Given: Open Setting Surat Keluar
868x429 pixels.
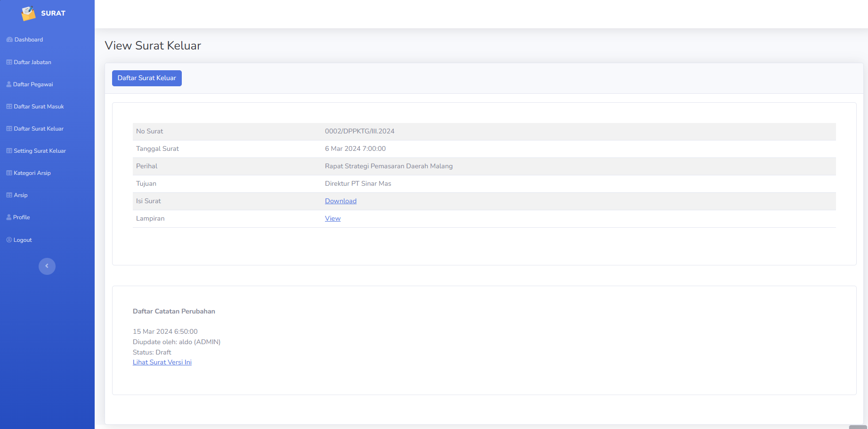Looking at the screenshot, I should pyautogui.click(x=40, y=151).
